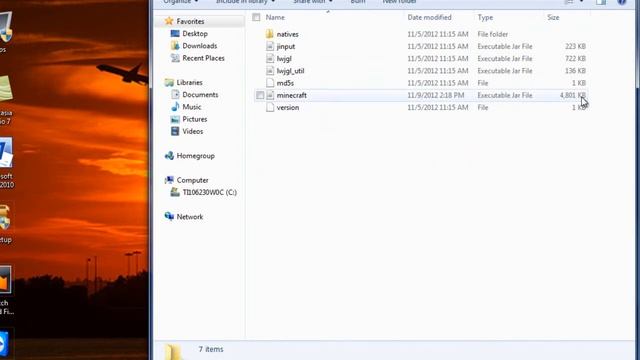Click 'Executable Jar File' type on jinput row
The width and height of the screenshot is (640, 360).
(505, 46)
